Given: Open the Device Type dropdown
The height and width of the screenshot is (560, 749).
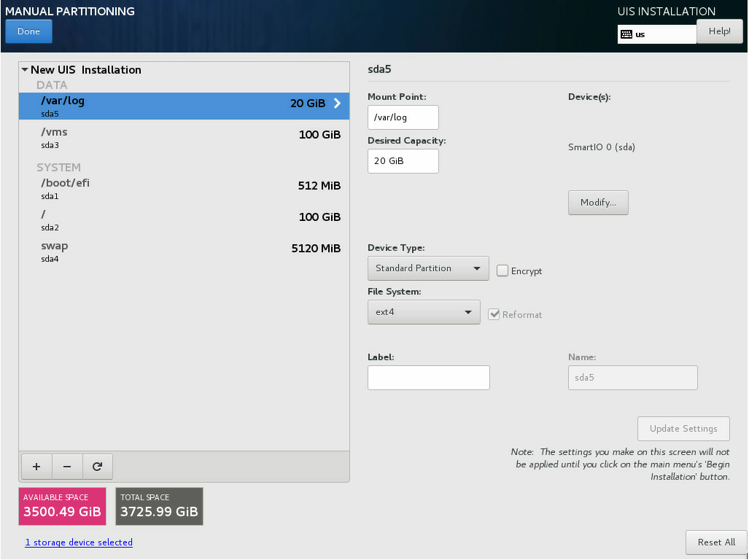Looking at the screenshot, I should pos(428,268).
